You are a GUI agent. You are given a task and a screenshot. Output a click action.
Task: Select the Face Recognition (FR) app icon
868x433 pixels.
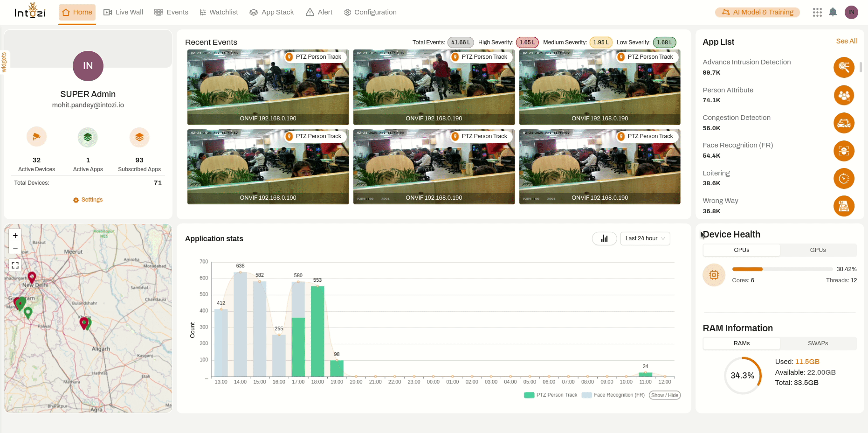843,151
